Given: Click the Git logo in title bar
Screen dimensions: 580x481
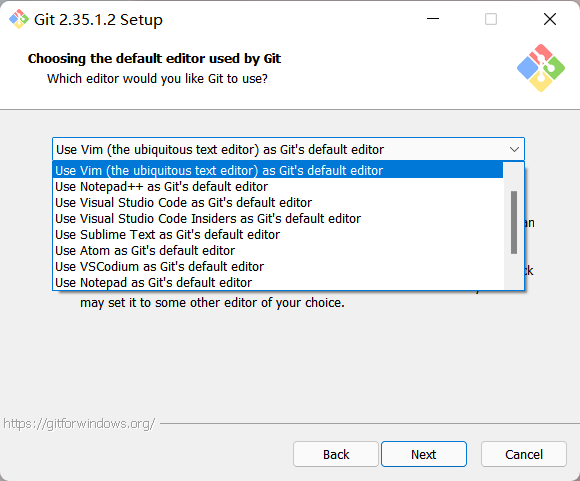Looking at the screenshot, I should point(19,19).
